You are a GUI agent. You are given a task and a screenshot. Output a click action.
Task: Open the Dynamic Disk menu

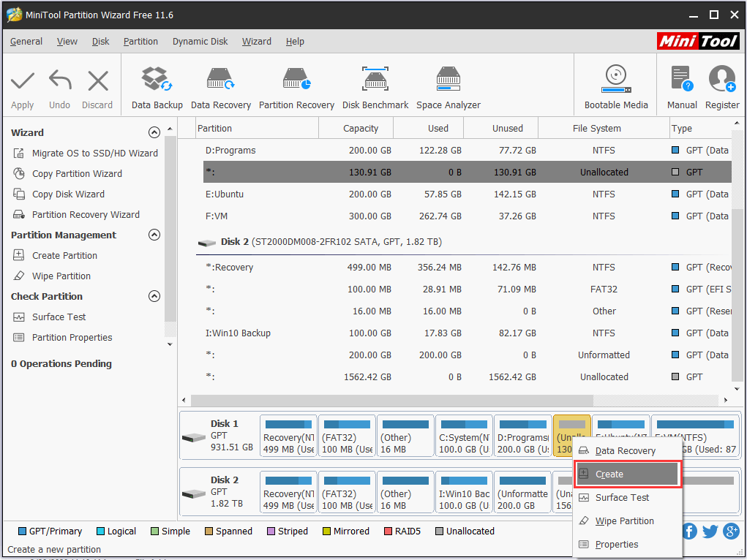[200, 42]
